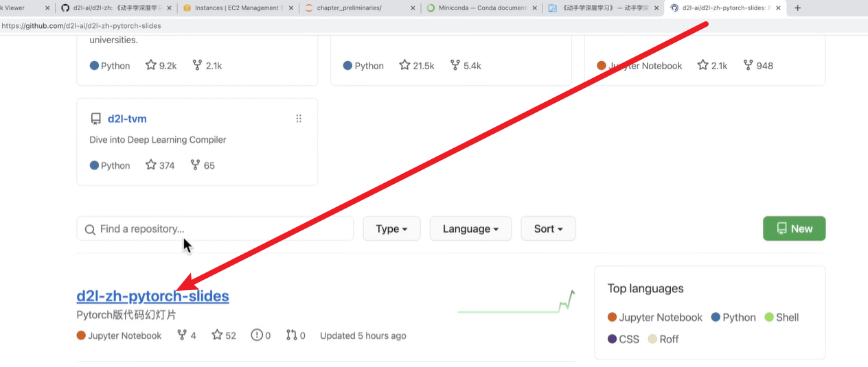Filter by Jupyter Notebook in Top languages
Image resolution: width=868 pixels, height=367 pixels.
655,318
